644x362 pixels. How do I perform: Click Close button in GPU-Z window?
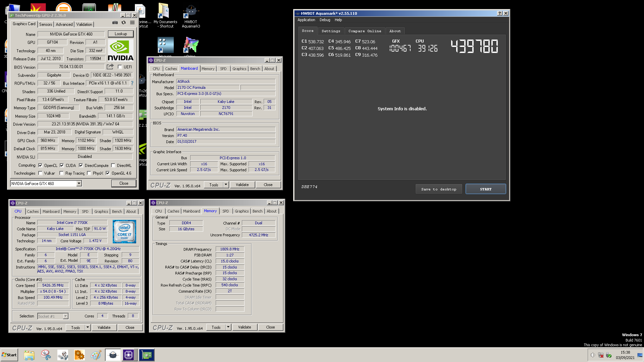[124, 183]
